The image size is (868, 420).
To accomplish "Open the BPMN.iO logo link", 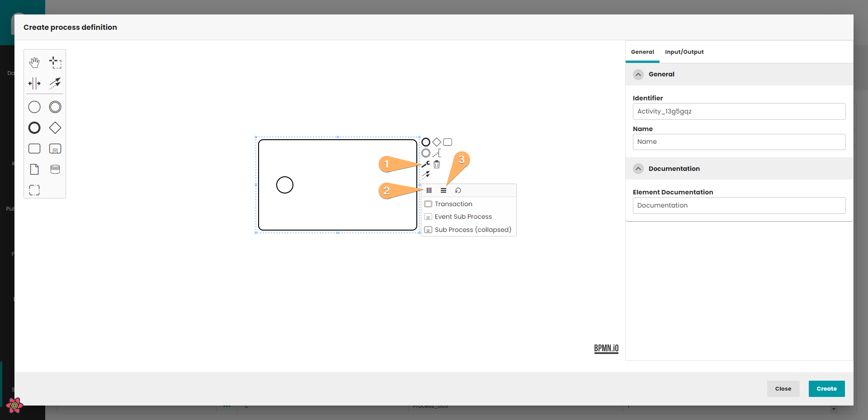I will click(606, 349).
